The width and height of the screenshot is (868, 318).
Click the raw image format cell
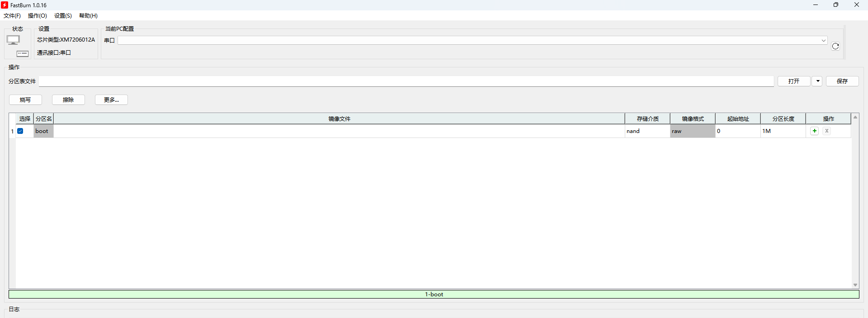point(693,131)
